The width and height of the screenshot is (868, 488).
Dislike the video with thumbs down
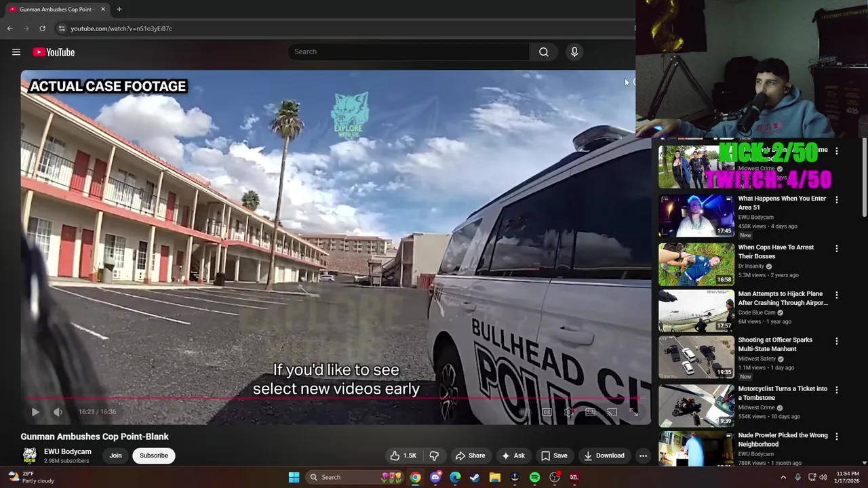[x=434, y=455]
